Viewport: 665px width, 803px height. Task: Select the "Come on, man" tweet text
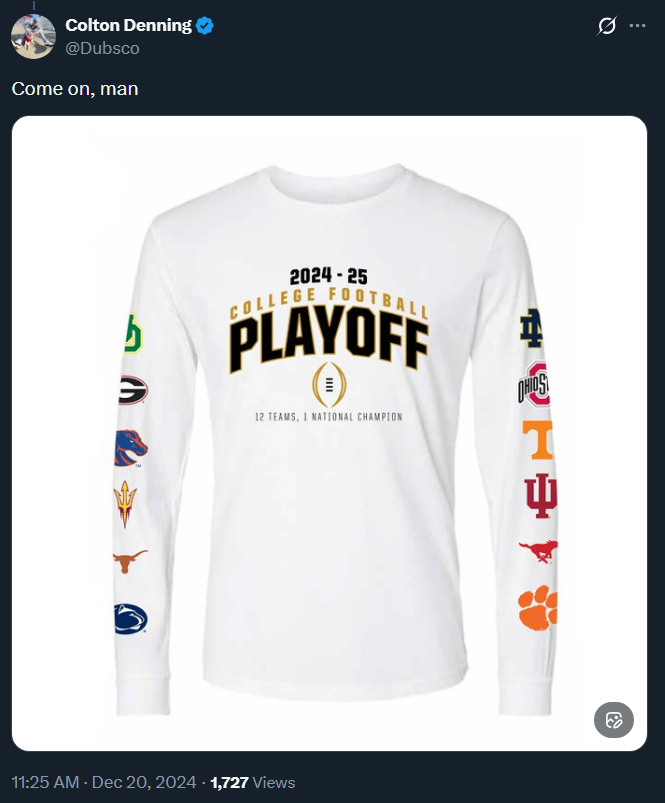click(75, 89)
